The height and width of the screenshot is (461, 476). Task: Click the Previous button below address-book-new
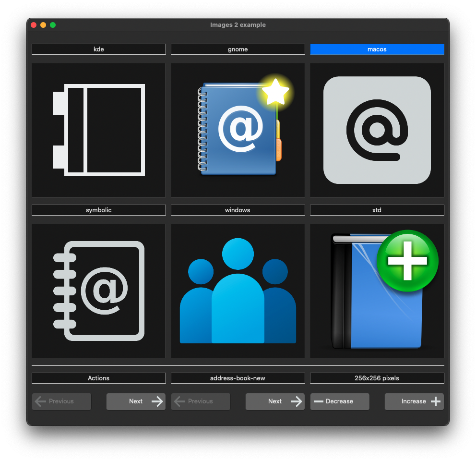click(201, 401)
